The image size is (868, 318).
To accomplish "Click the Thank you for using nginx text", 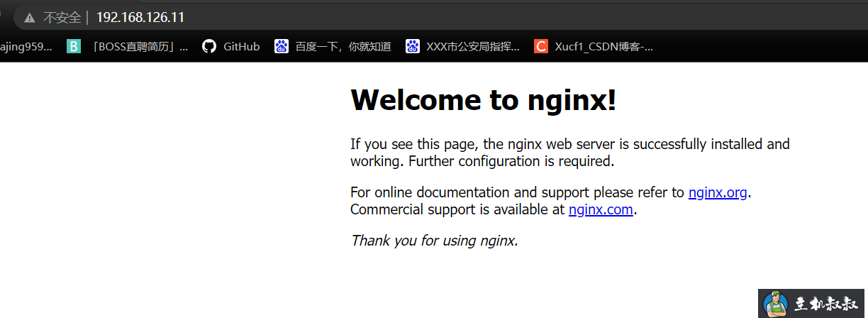I will [x=434, y=241].
